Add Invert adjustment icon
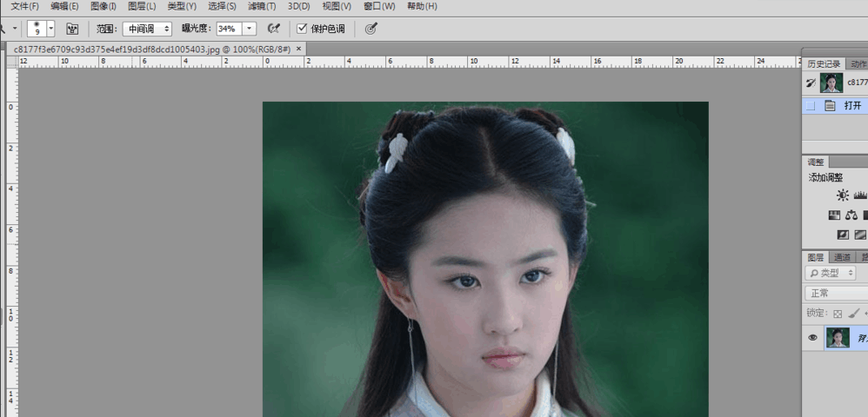 843,235
